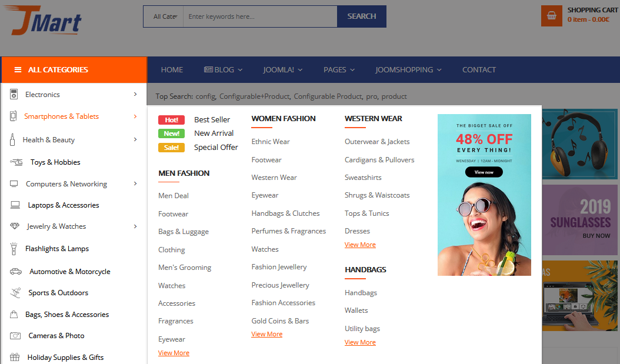Image resolution: width=620 pixels, height=364 pixels.
Task: Select Cameras & Photo category
Action: pos(56,336)
